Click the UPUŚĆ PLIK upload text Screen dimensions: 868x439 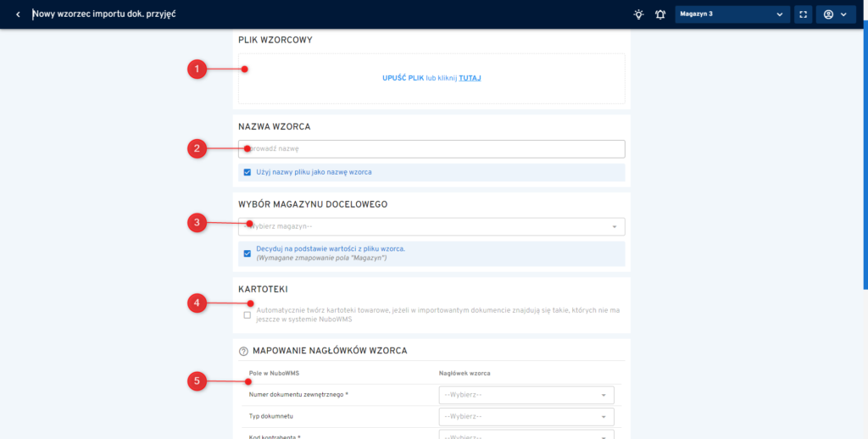click(x=403, y=78)
